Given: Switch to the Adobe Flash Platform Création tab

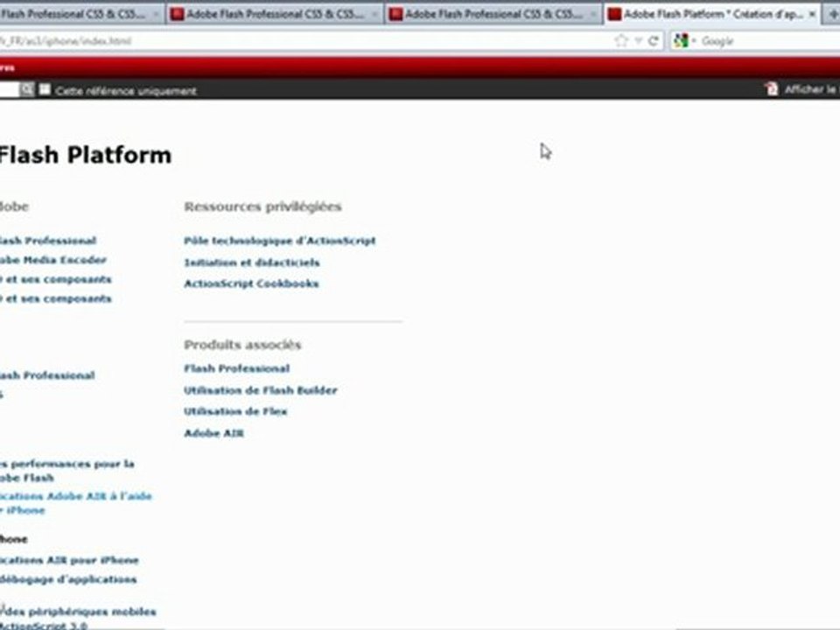Looking at the screenshot, I should pyautogui.click(x=712, y=15).
